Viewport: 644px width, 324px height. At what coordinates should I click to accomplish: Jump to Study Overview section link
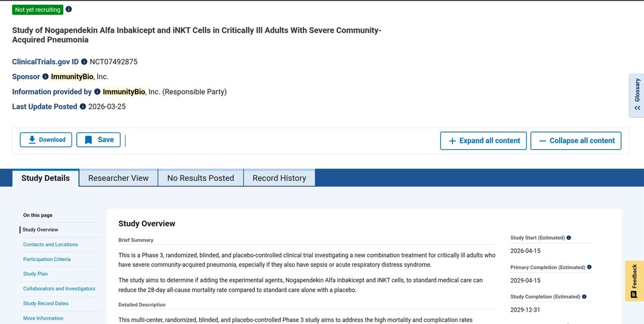click(x=40, y=230)
